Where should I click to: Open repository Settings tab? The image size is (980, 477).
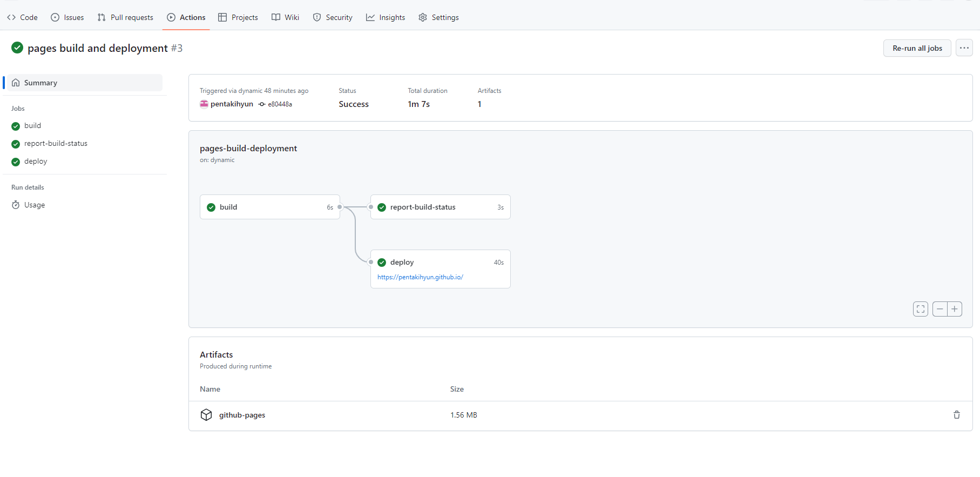coord(438,17)
